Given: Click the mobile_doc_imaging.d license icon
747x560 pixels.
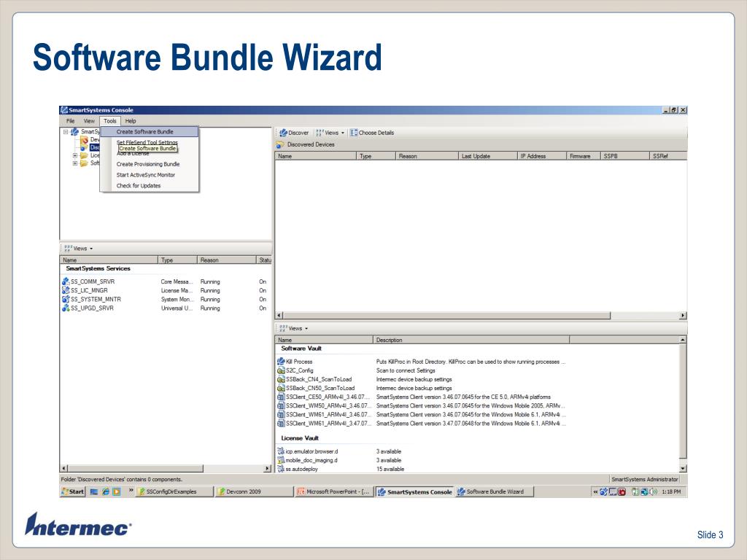Looking at the screenshot, I should (281, 460).
